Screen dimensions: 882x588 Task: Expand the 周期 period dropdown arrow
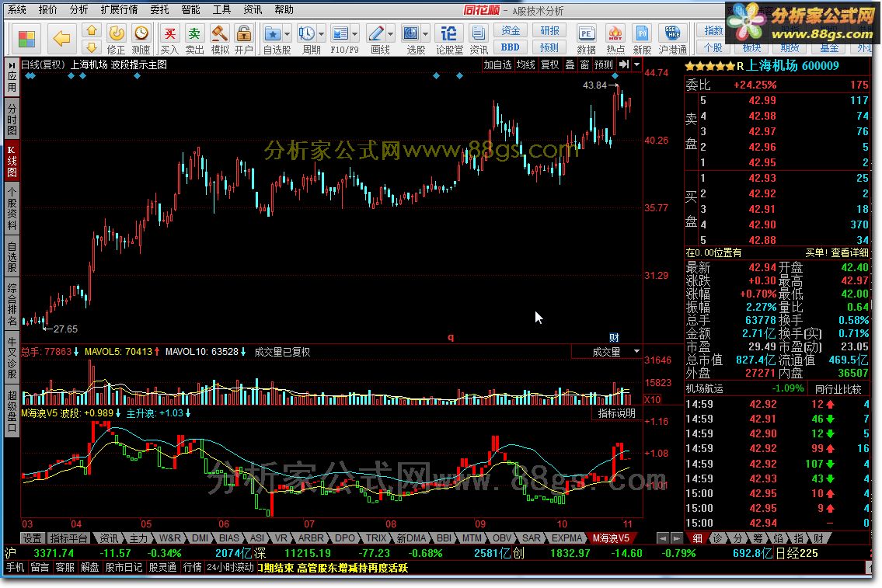coord(321,33)
